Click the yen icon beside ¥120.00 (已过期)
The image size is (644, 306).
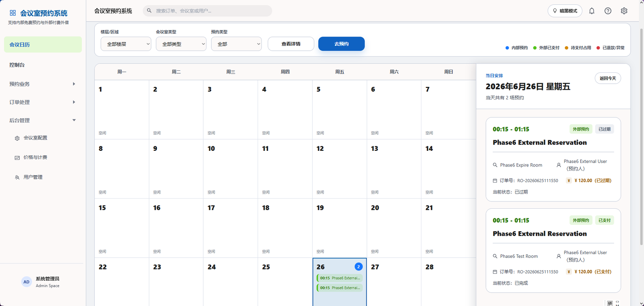[x=569, y=181]
